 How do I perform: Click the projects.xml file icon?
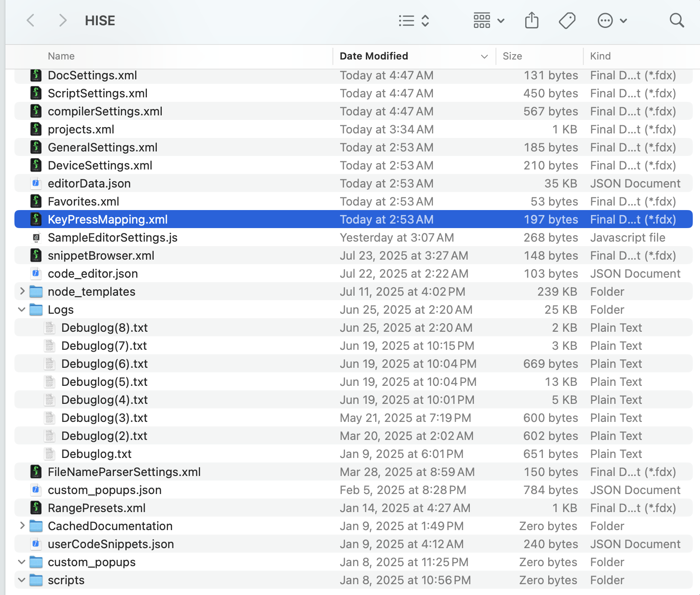36,129
